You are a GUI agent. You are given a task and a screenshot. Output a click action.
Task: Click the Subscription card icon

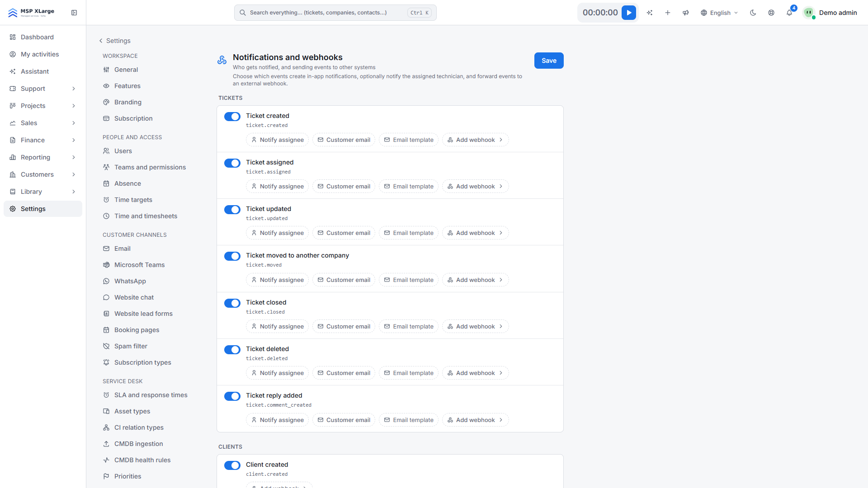point(106,118)
